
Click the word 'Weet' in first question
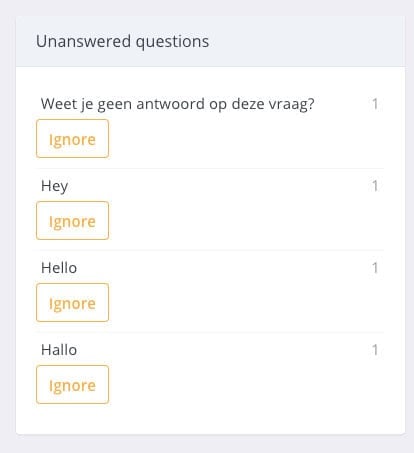(58, 104)
